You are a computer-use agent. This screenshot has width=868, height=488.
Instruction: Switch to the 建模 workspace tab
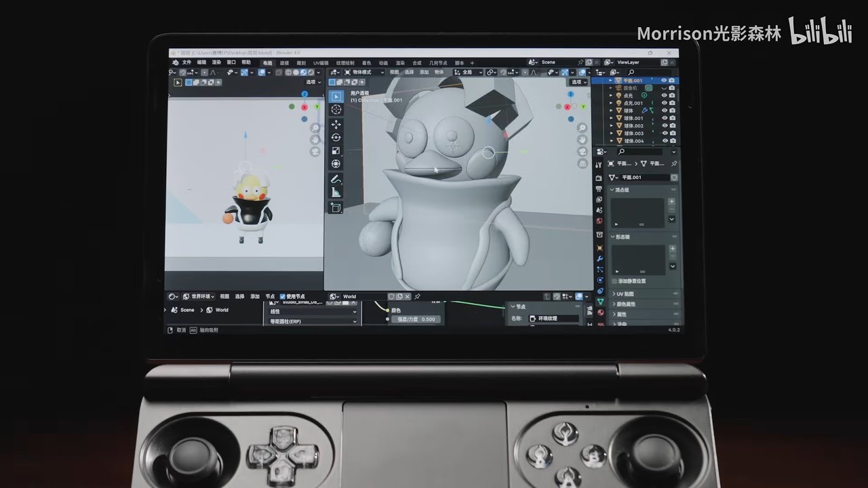(x=284, y=63)
